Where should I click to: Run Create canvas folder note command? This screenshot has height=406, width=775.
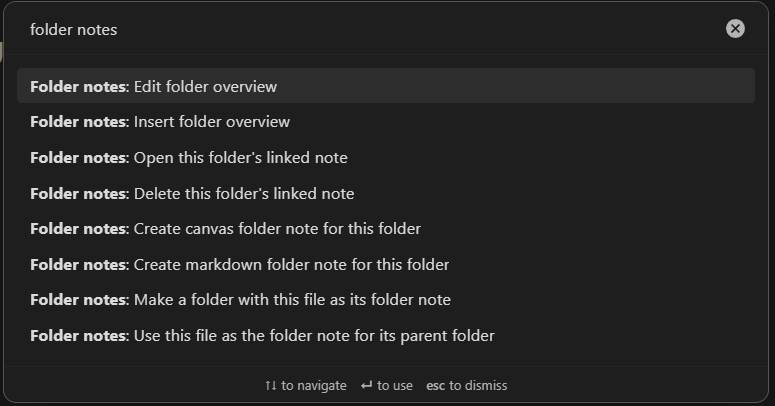386,228
